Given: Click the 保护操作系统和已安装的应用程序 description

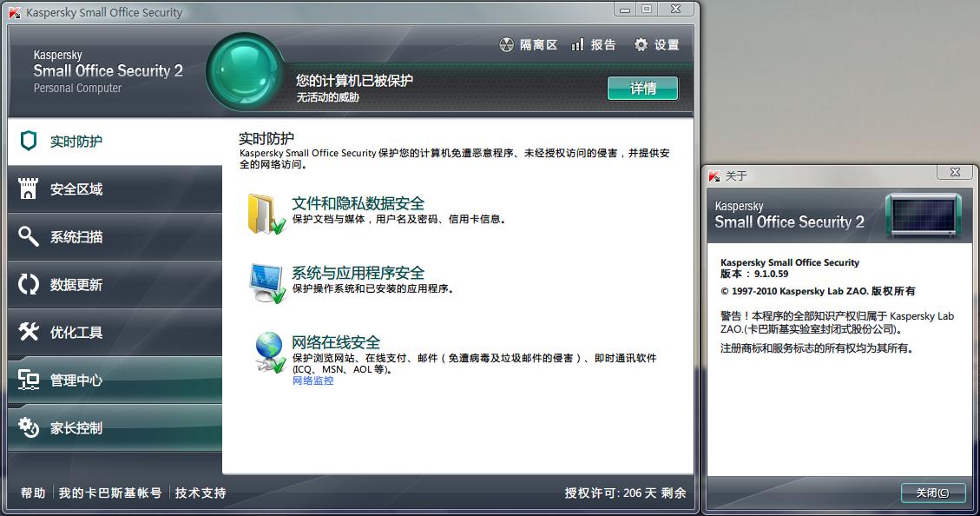Looking at the screenshot, I should (373, 288).
